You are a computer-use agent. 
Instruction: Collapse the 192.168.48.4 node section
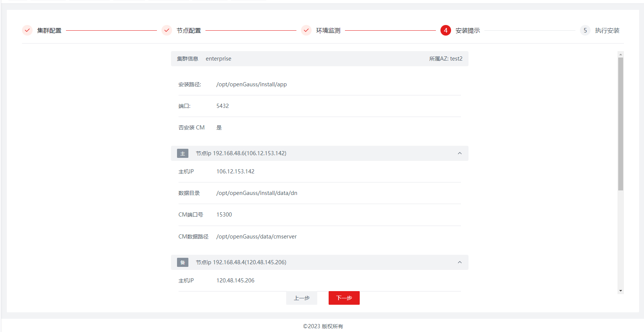(x=459, y=262)
